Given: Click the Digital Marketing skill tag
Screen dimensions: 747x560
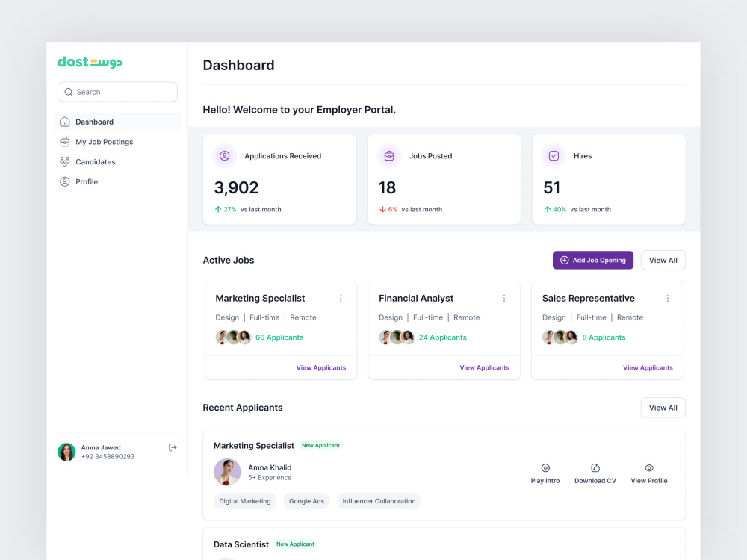Looking at the screenshot, I should click(x=245, y=501).
